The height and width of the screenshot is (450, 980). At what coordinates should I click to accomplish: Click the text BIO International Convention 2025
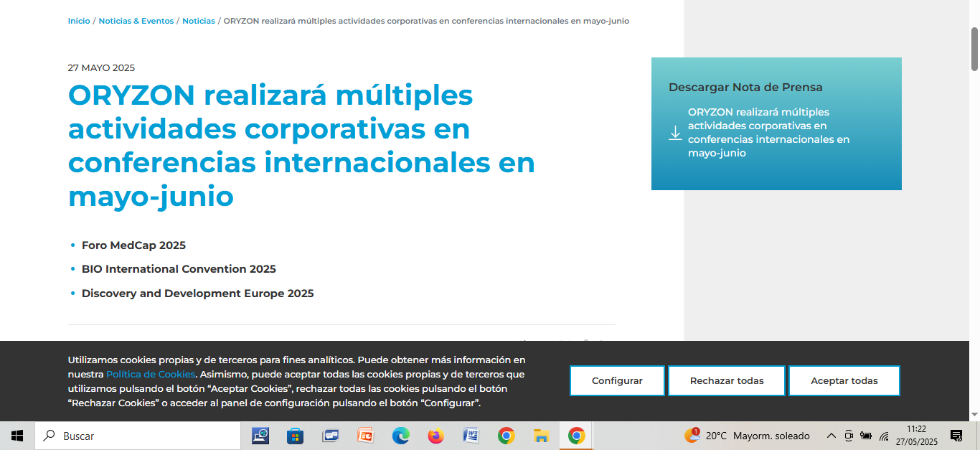click(x=179, y=269)
